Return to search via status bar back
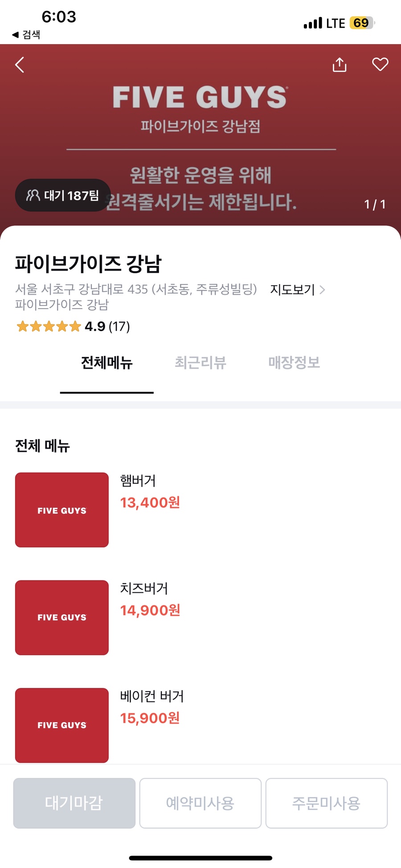 (x=26, y=35)
